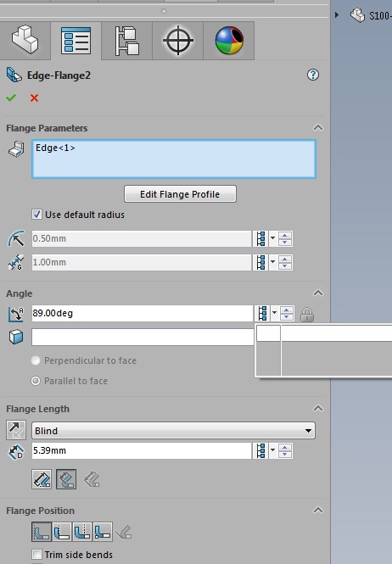Adjust the flange length spinner
Image resolution: width=392 pixels, height=564 pixels.
[285, 450]
